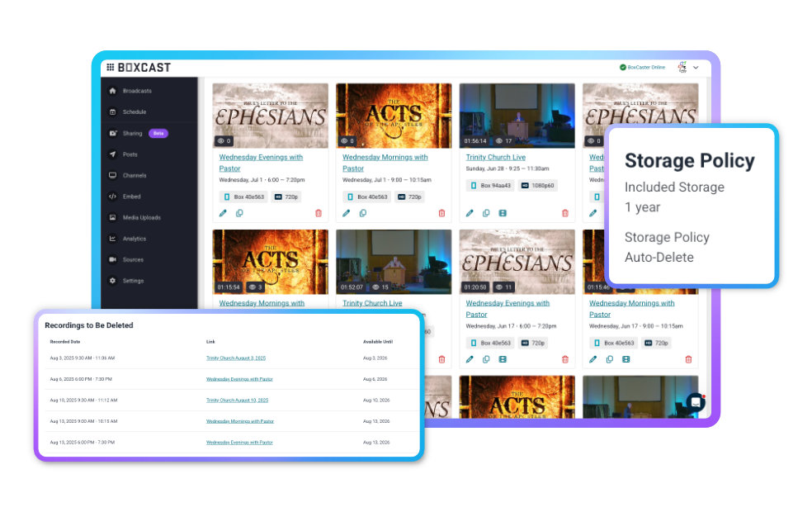The height and width of the screenshot is (512, 812).
Task: Open Trinity Church Live Jun 28 link
Action: [496, 157]
